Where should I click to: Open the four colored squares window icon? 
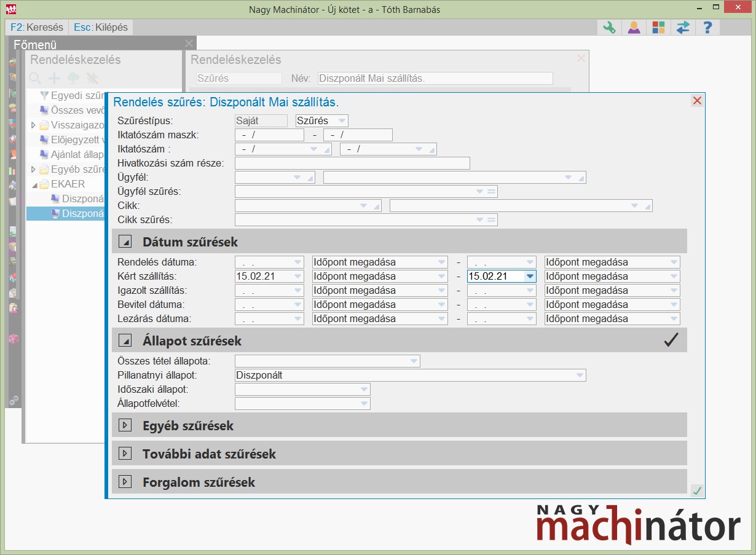(x=658, y=28)
